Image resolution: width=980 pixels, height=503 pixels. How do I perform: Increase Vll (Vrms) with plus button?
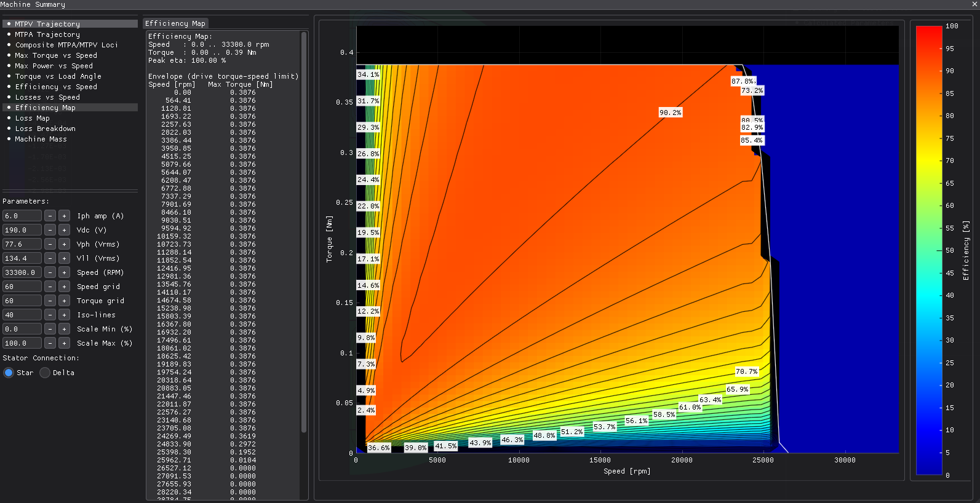(x=64, y=258)
